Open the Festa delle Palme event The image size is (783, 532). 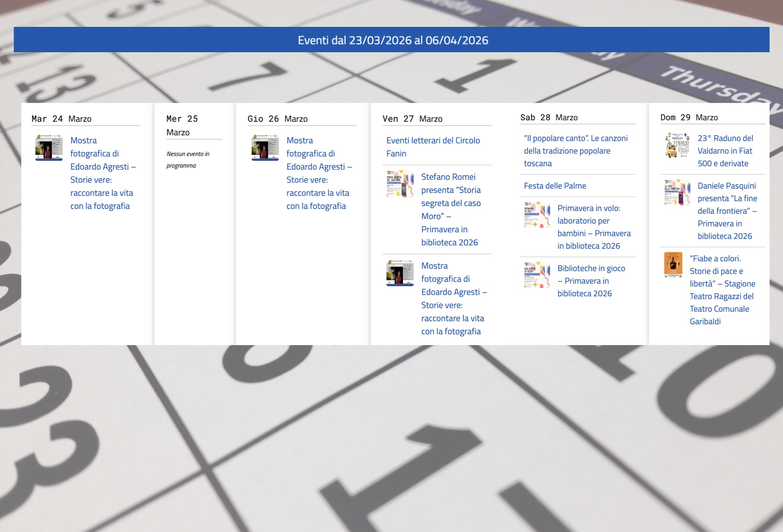tap(555, 186)
